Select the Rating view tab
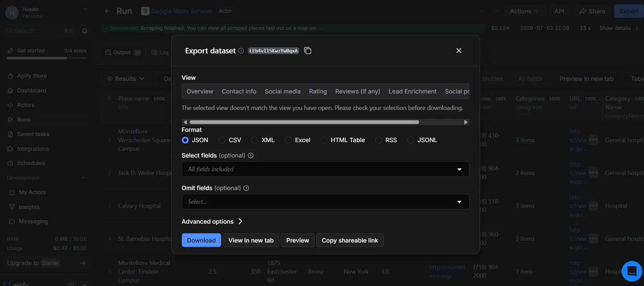 click(318, 91)
